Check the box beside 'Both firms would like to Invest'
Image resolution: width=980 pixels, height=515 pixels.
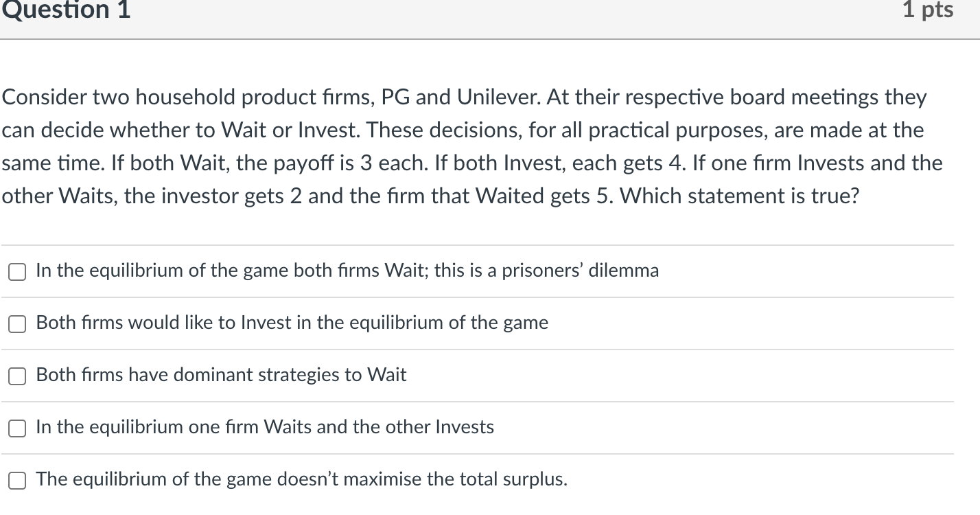17,325
